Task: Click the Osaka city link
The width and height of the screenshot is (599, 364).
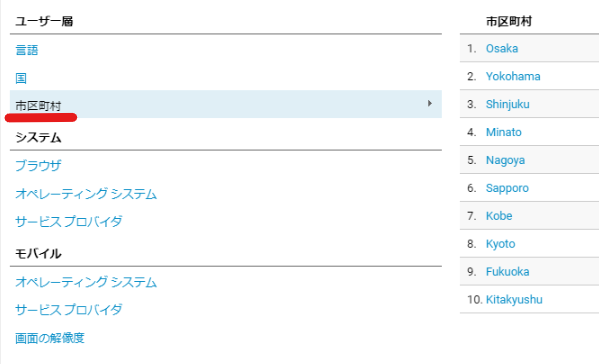Action: [x=502, y=49]
